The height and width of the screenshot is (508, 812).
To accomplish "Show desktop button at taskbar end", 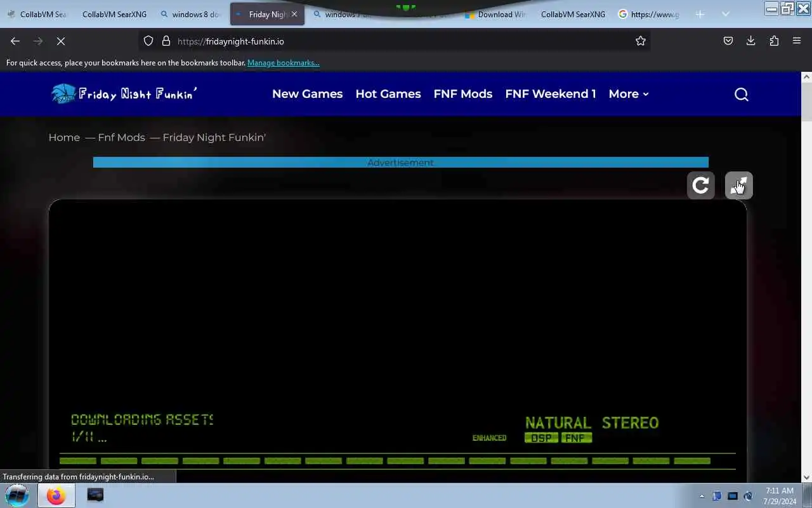I will pos(807,496).
